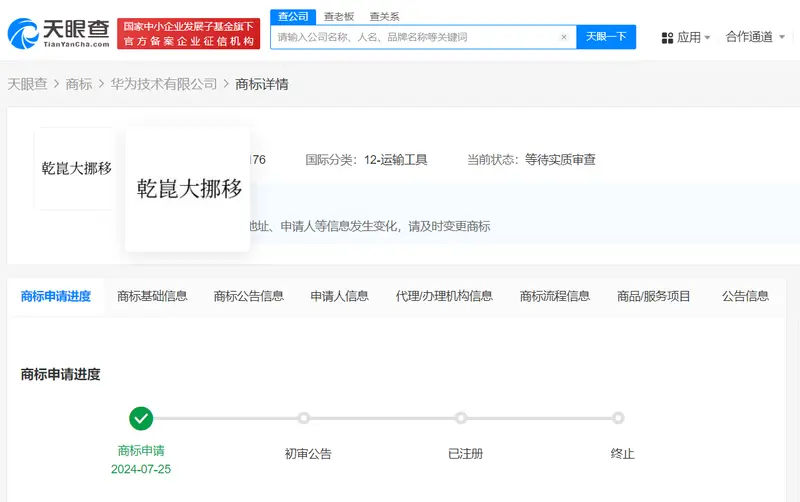This screenshot has height=502, width=800.
Task: Open the 应用 grid icon
Action: coord(667,38)
